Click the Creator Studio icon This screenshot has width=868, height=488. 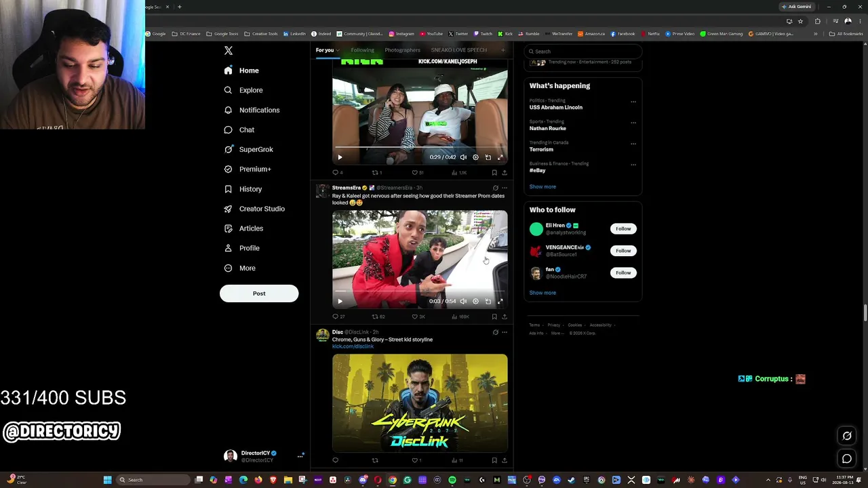tap(228, 209)
